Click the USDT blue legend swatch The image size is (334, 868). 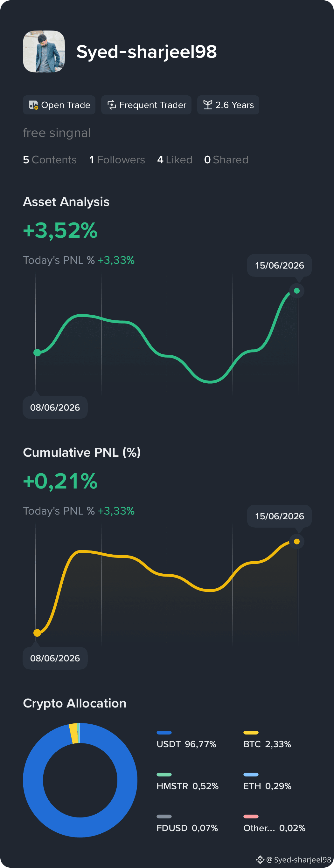pyautogui.click(x=164, y=733)
